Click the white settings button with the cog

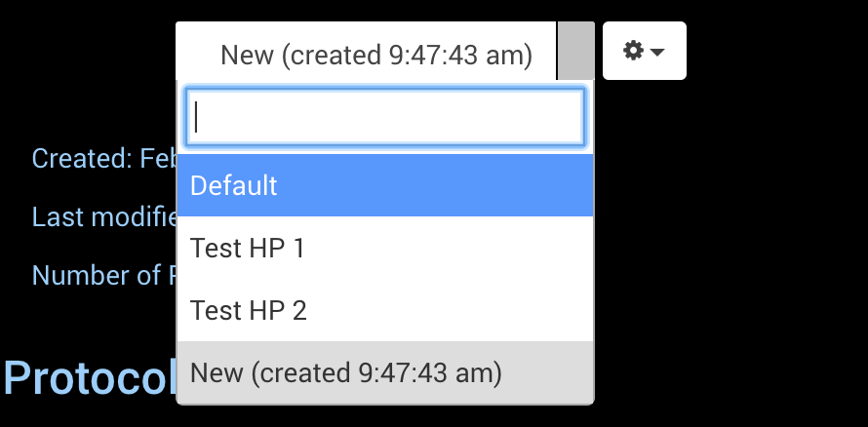(x=645, y=51)
